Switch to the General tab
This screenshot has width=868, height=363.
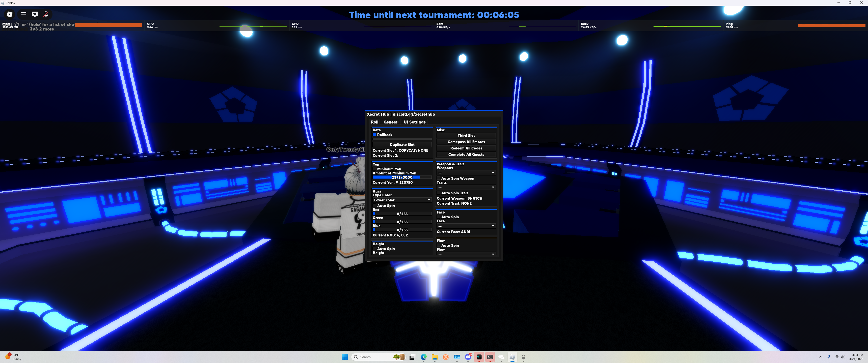pos(391,122)
